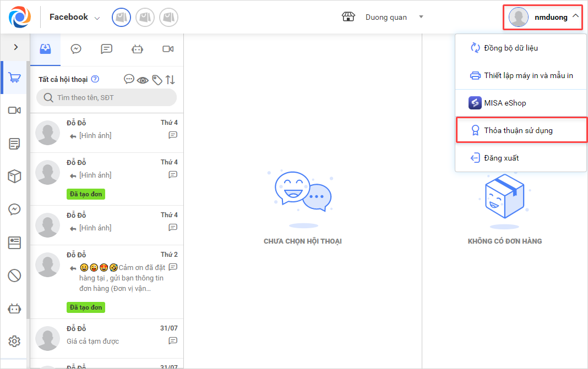Select Đồng bộ dữ liệu menu item
The width and height of the screenshot is (588, 369).
(x=521, y=48)
